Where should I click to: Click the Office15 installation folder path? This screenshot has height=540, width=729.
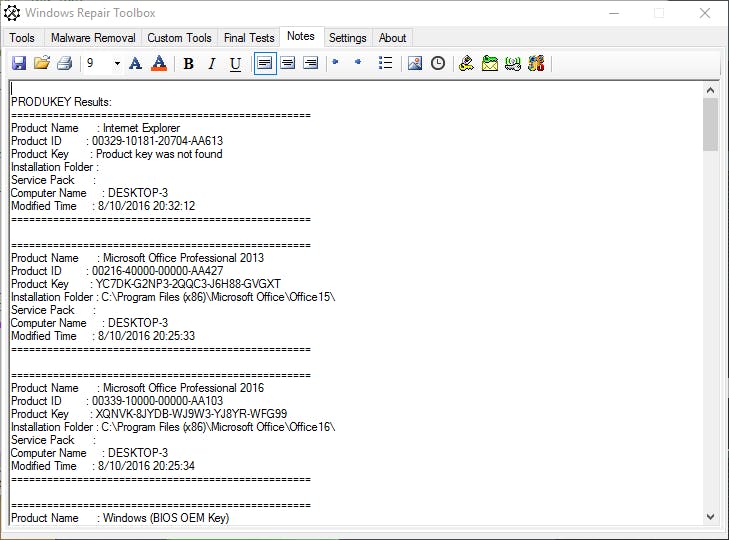[218, 297]
